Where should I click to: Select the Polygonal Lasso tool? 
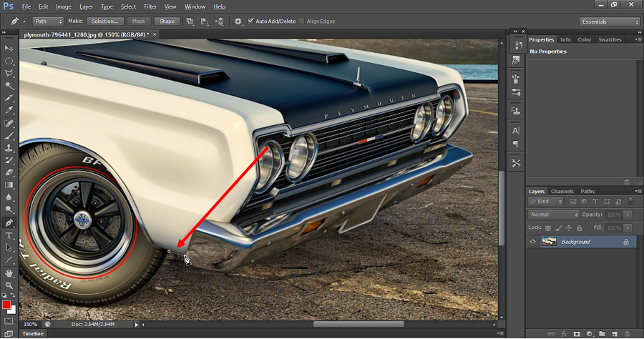(x=9, y=73)
